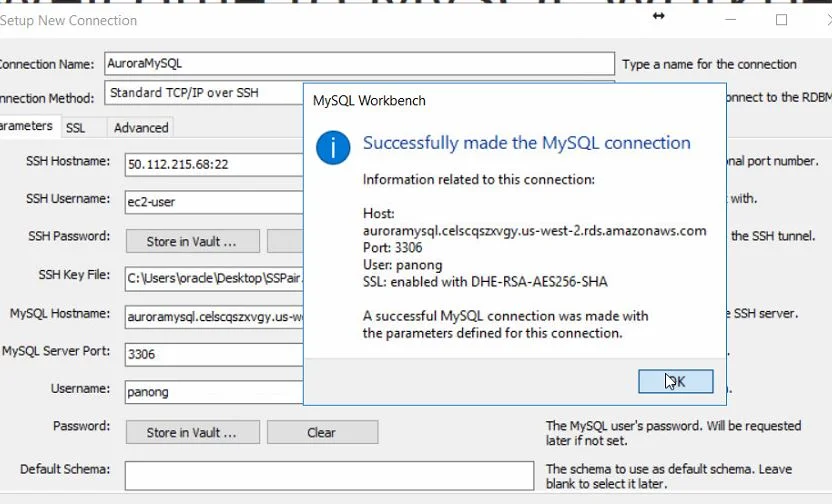This screenshot has width=832, height=504.
Task: Click the 'Default Schema:' label
Action: (x=65, y=470)
